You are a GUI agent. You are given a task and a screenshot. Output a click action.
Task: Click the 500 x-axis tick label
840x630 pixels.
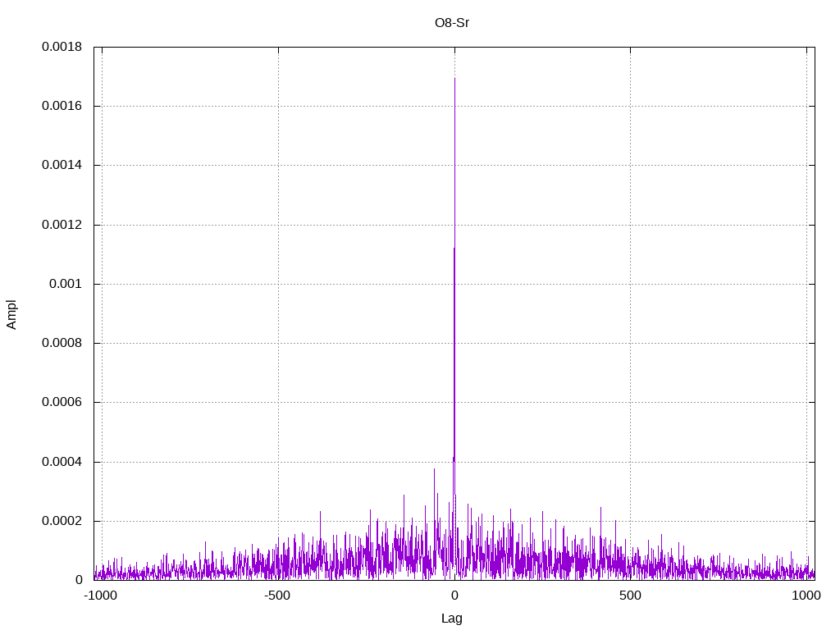[630, 596]
